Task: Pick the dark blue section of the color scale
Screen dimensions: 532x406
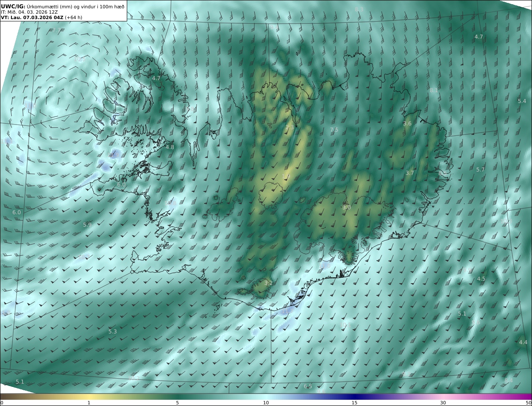Action: pos(355,396)
